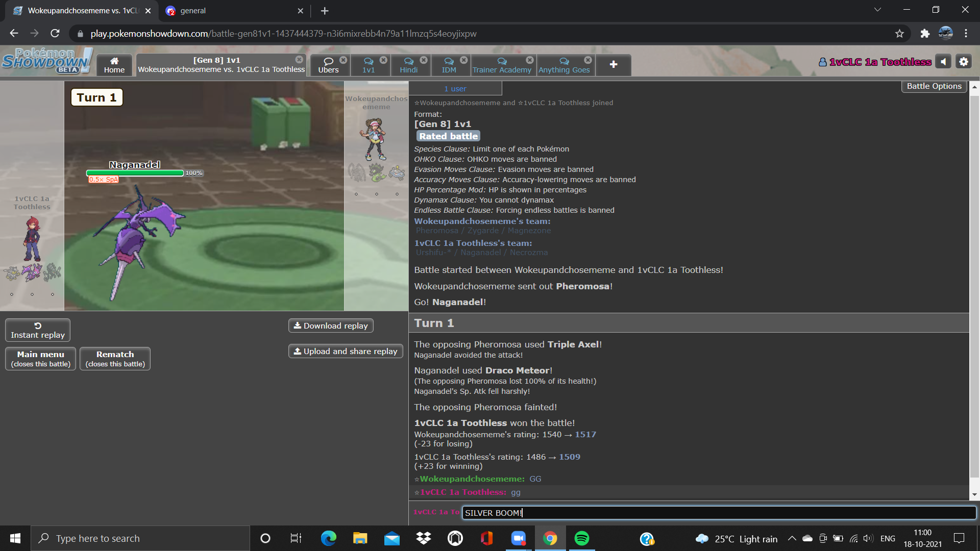Open the Battle Options menu

point(934,86)
